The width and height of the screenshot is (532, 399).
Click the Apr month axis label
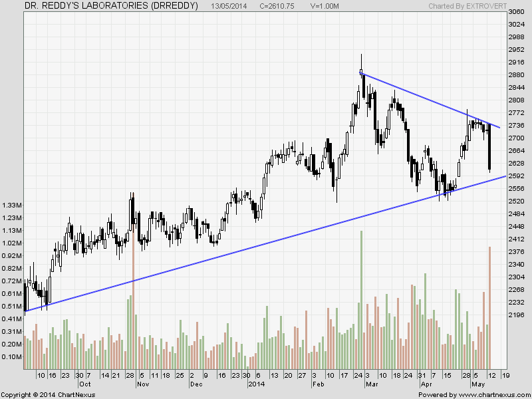(x=426, y=384)
